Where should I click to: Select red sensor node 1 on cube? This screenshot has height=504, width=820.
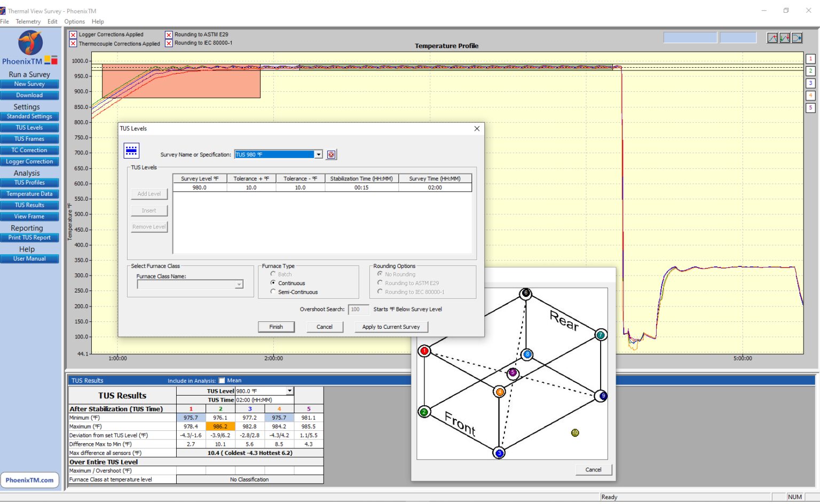424,351
